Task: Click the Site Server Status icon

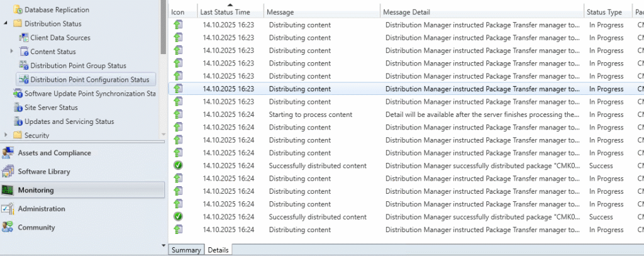Action: [18, 108]
